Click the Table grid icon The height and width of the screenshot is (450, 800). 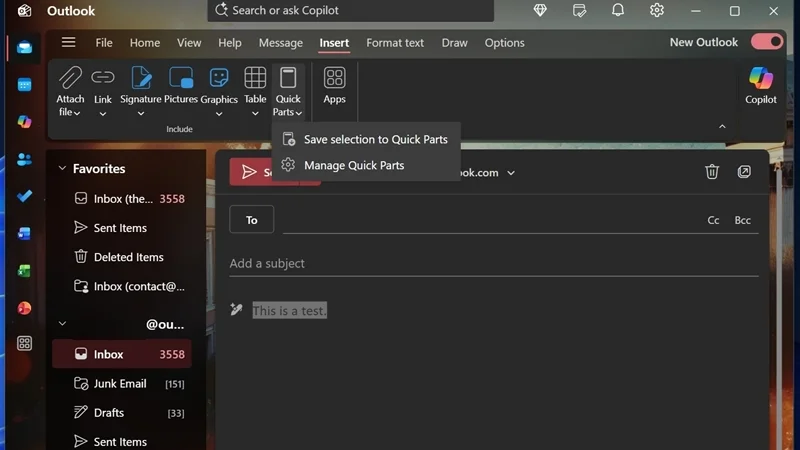(255, 78)
